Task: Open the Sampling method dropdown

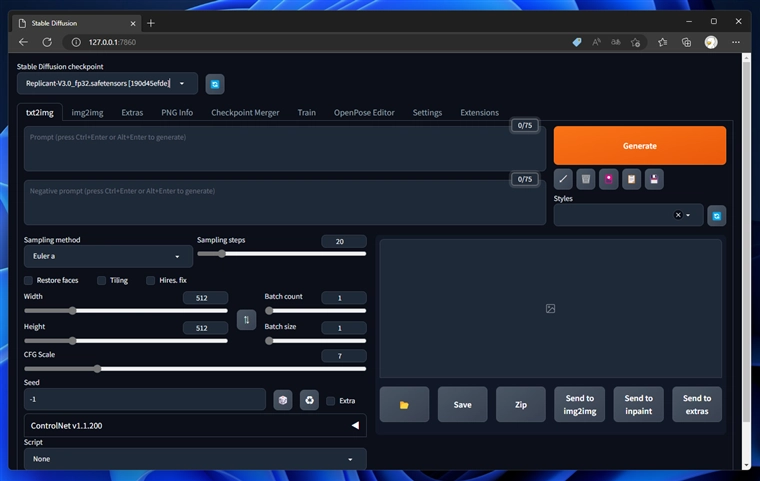Action: click(x=108, y=256)
